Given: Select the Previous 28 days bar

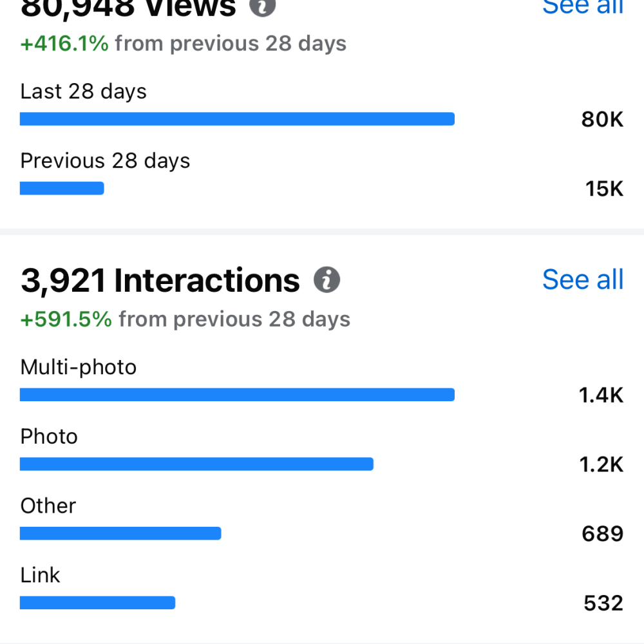Looking at the screenshot, I should (x=62, y=188).
